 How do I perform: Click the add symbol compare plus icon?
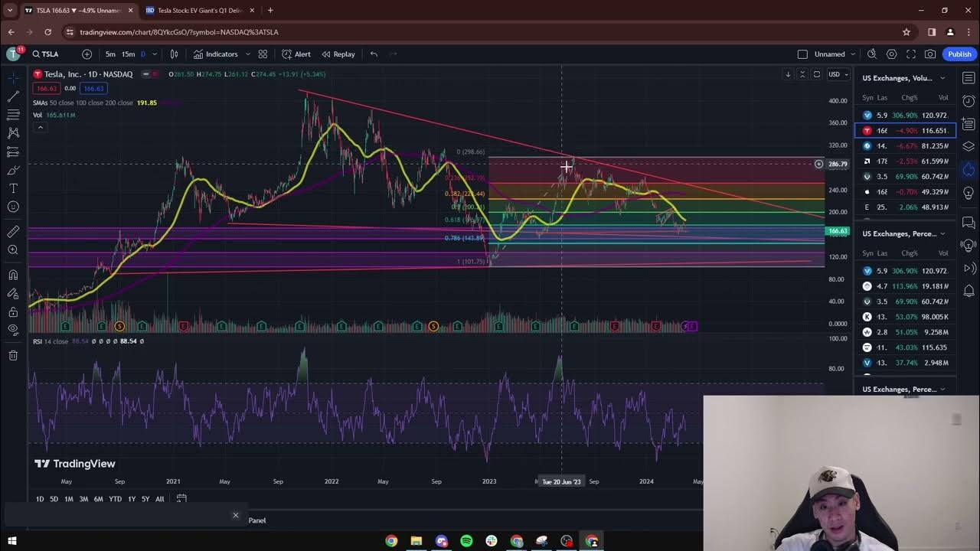pyautogui.click(x=87, y=54)
